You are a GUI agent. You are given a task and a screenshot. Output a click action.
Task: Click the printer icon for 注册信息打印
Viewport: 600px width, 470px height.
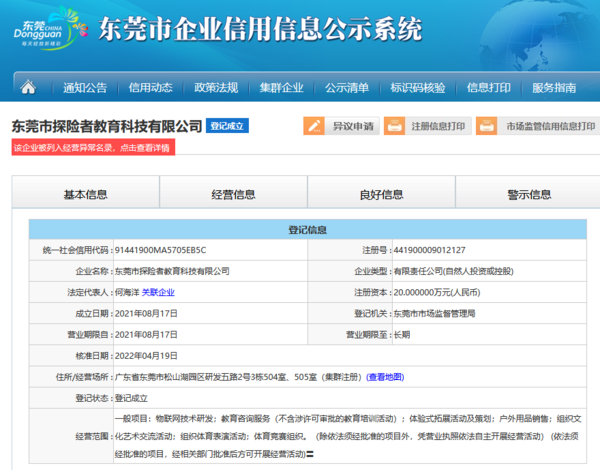[395, 126]
